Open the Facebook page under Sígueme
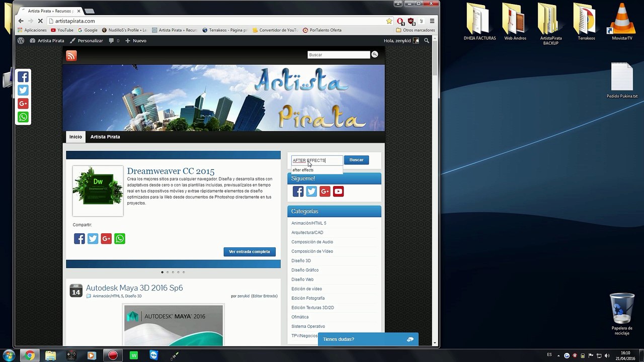644x362 pixels. pos(298,192)
